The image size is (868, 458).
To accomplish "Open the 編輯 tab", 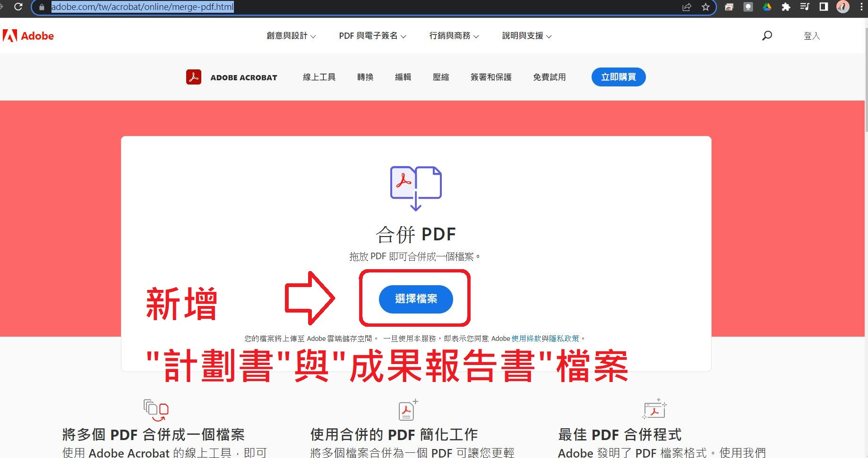I will [x=403, y=77].
